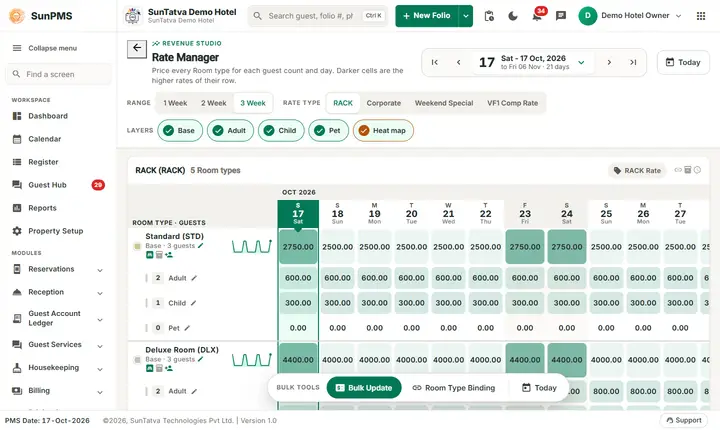Click the back arrow beside Rate Manager
The image size is (720, 430).
tap(137, 48)
